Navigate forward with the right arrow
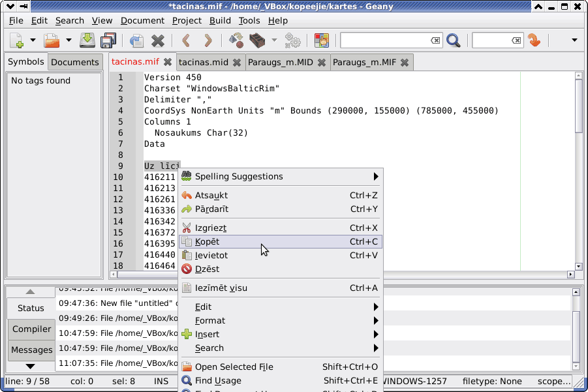Image resolution: width=588 pixels, height=392 pixels. click(208, 40)
